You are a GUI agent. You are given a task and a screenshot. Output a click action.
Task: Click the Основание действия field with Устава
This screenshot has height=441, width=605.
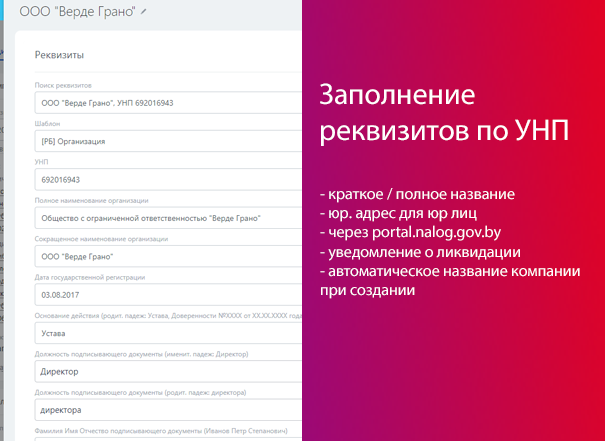165,333
